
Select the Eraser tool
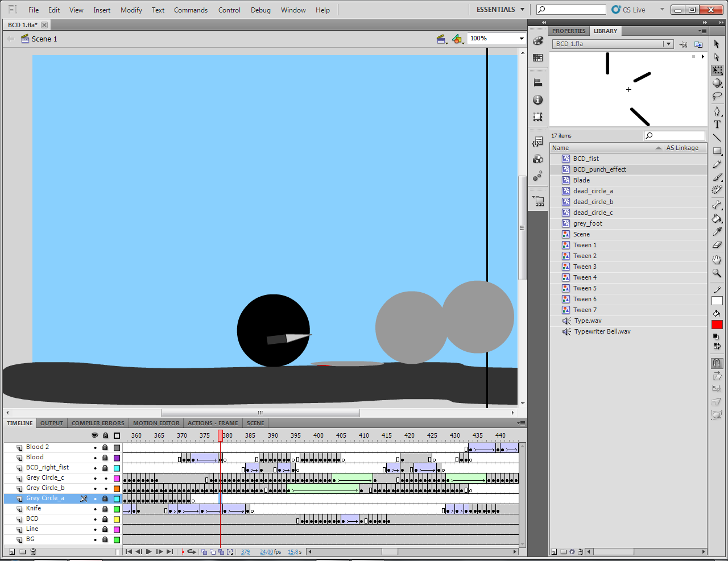click(x=717, y=245)
